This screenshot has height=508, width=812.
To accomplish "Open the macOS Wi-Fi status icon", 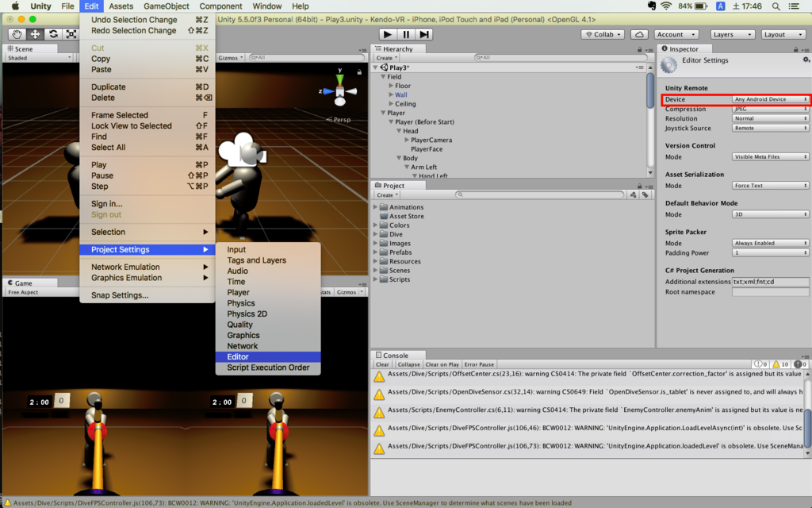I will (666, 6).
